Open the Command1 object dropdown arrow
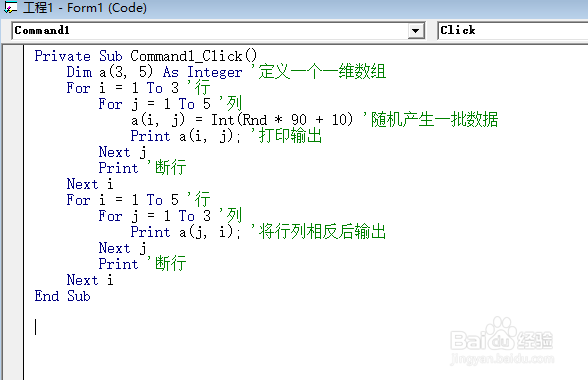Screen dimensions: 588x380 coord(415,31)
